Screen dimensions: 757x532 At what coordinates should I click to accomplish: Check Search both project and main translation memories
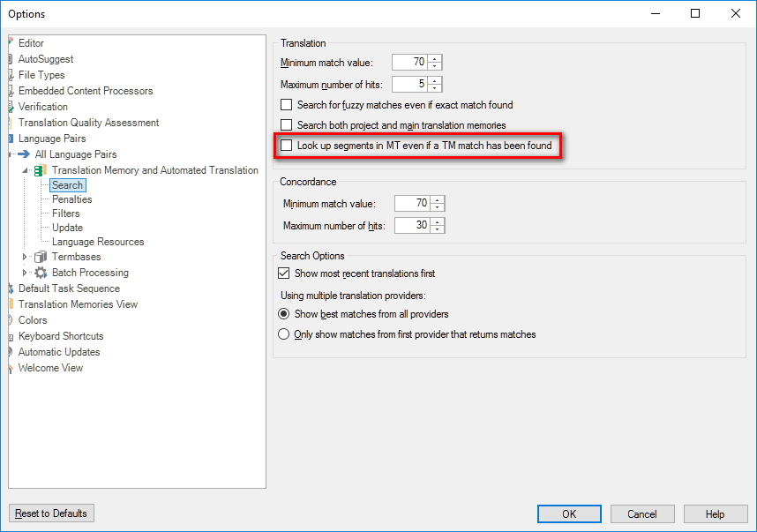286,125
